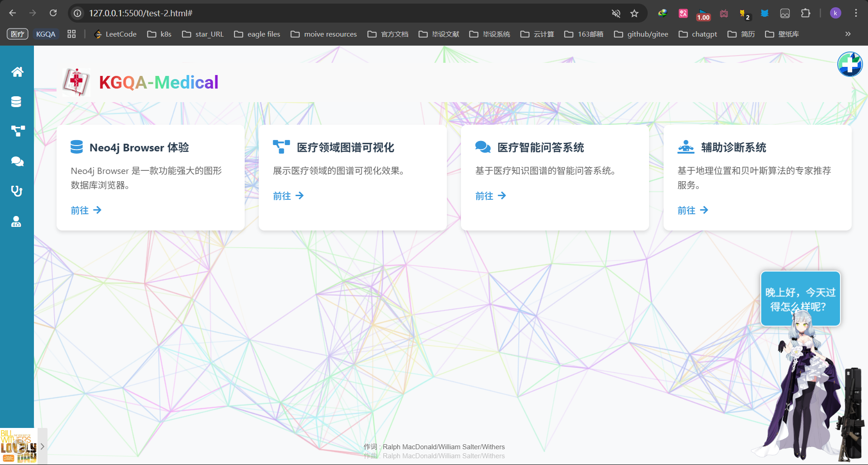Bookmark this page with star icon
This screenshot has width=868, height=465.
click(x=634, y=14)
